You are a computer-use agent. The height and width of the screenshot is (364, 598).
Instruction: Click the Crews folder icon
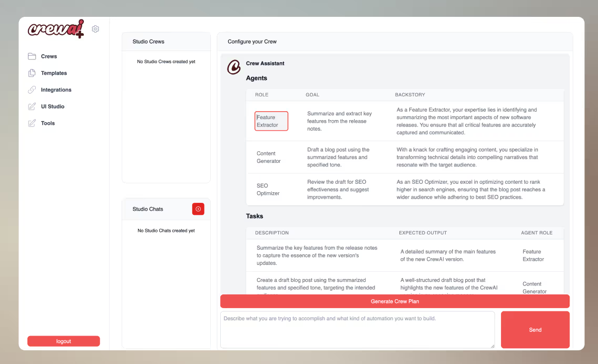[x=32, y=56]
